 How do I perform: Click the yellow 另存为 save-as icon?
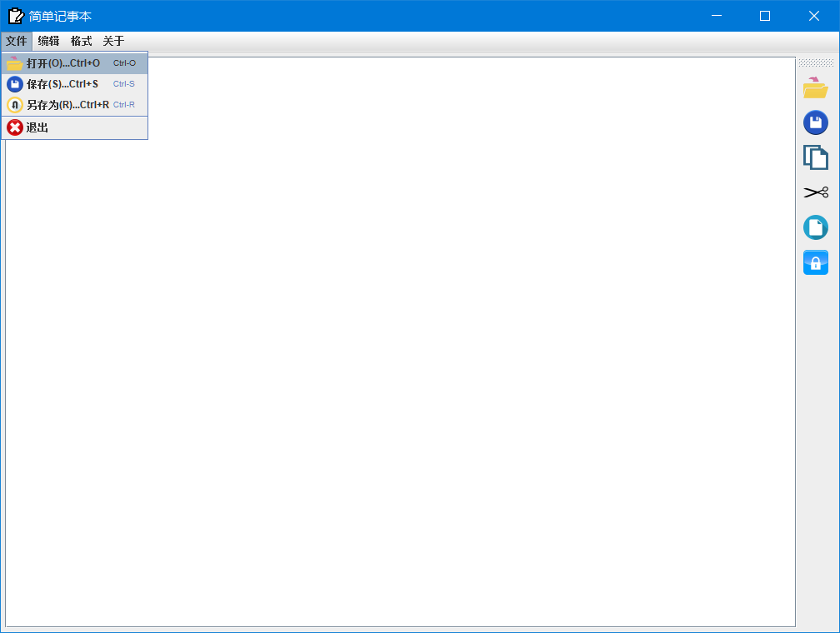(14, 104)
